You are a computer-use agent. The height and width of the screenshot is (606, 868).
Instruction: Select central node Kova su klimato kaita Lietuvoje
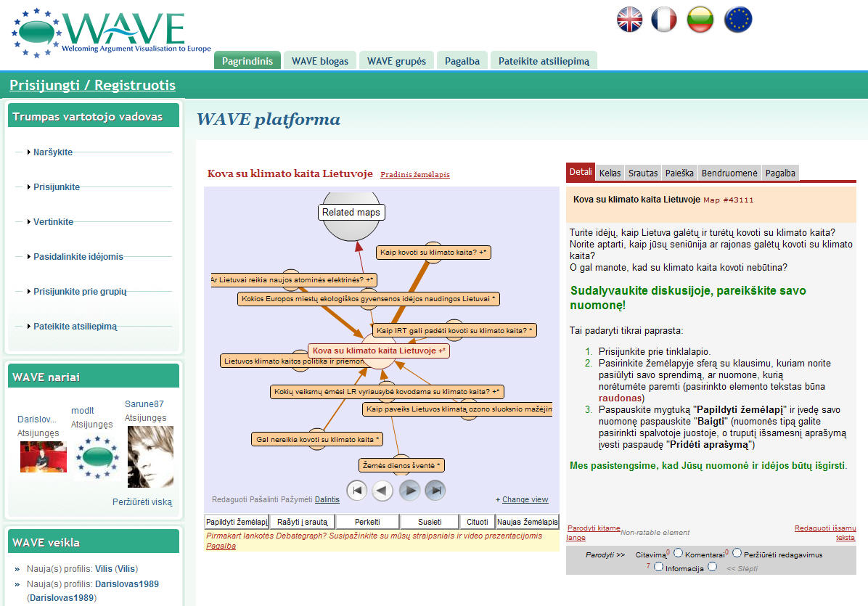pos(379,351)
